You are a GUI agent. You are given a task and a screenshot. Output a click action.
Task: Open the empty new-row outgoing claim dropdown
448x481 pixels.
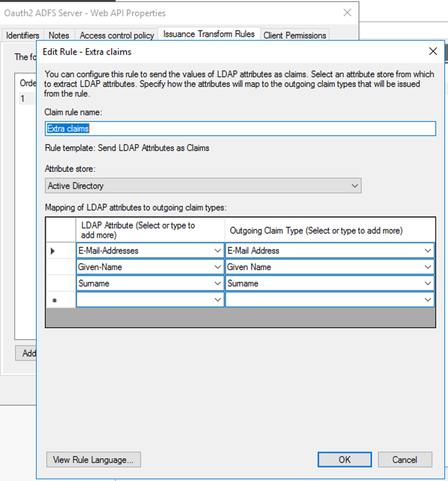tap(428, 300)
